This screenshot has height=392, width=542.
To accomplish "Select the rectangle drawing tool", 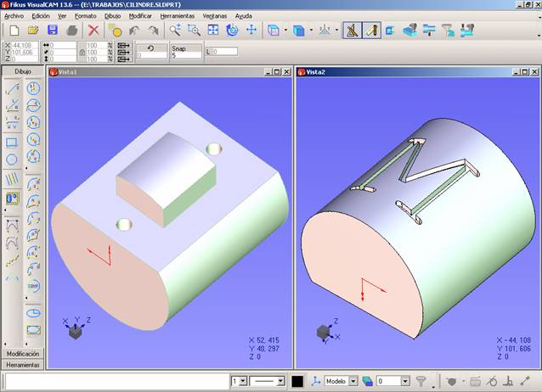I will coord(12,143).
